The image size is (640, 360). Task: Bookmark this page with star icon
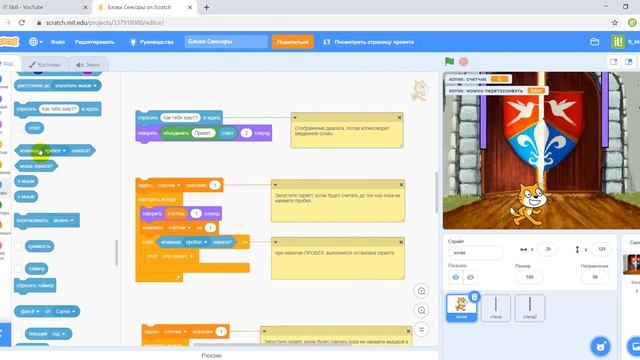click(x=615, y=23)
